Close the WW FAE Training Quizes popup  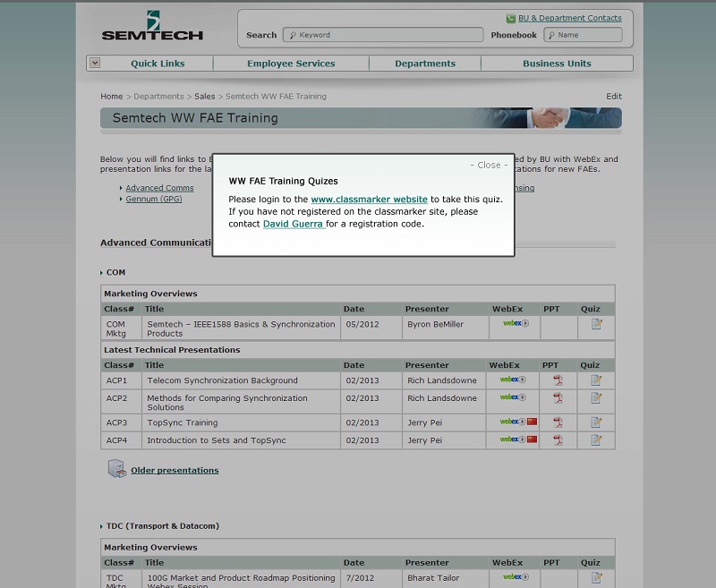click(489, 165)
